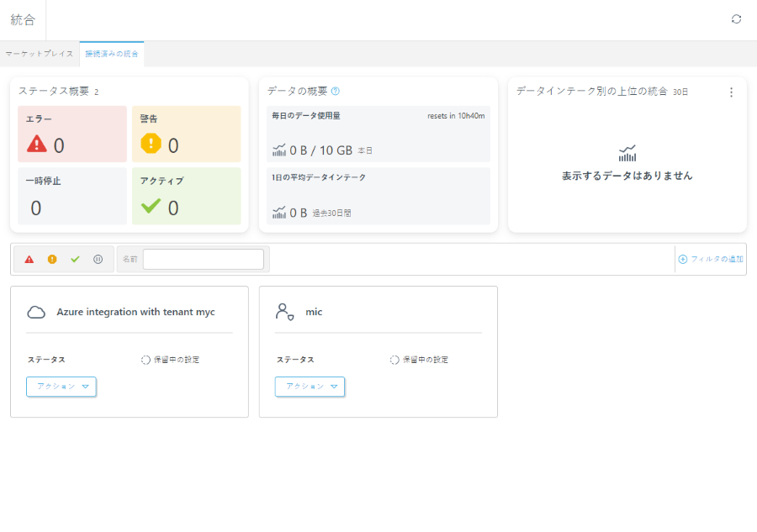Click the ステータス概要 heading
Viewport: 757px width, 532px height.
click(x=54, y=91)
